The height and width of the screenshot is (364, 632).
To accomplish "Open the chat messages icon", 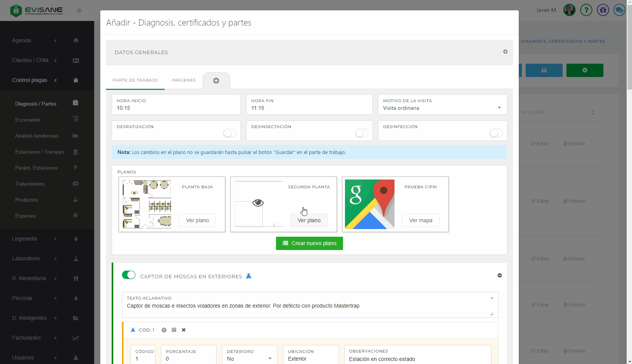I will 619,10.
